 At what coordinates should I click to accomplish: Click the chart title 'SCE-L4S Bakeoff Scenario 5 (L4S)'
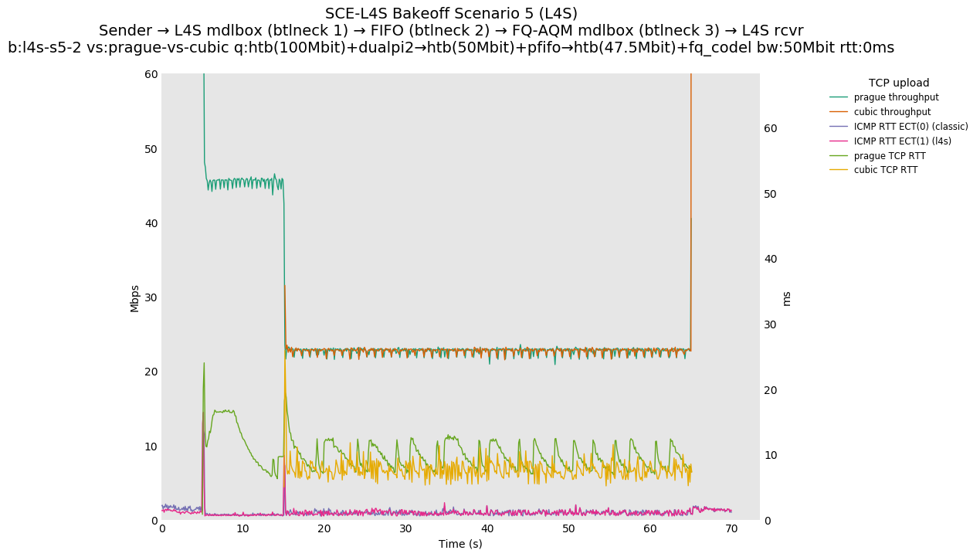pyautogui.click(x=451, y=14)
